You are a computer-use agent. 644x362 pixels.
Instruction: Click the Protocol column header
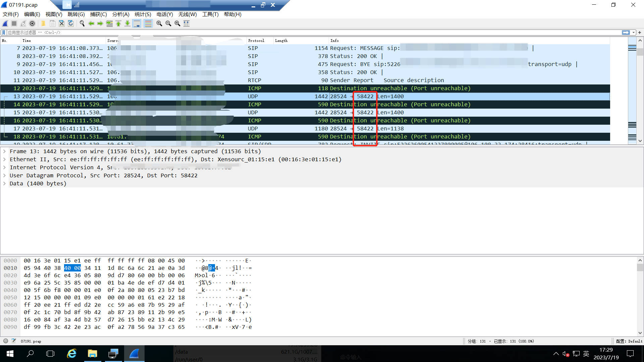tap(256, 41)
